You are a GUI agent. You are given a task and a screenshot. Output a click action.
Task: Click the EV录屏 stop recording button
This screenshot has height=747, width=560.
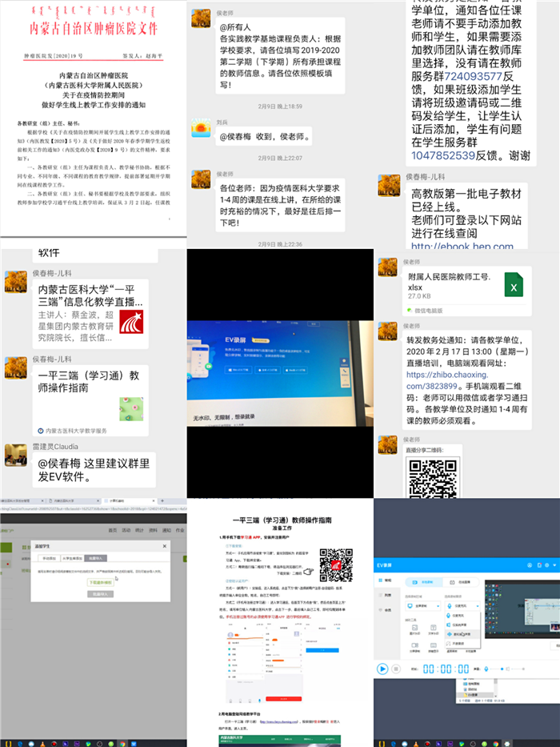(x=396, y=669)
